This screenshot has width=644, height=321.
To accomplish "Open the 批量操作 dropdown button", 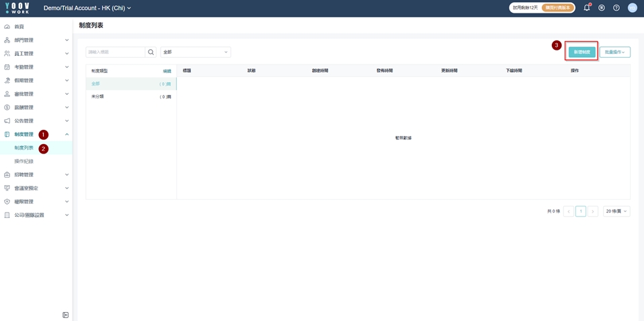I will [x=614, y=52].
